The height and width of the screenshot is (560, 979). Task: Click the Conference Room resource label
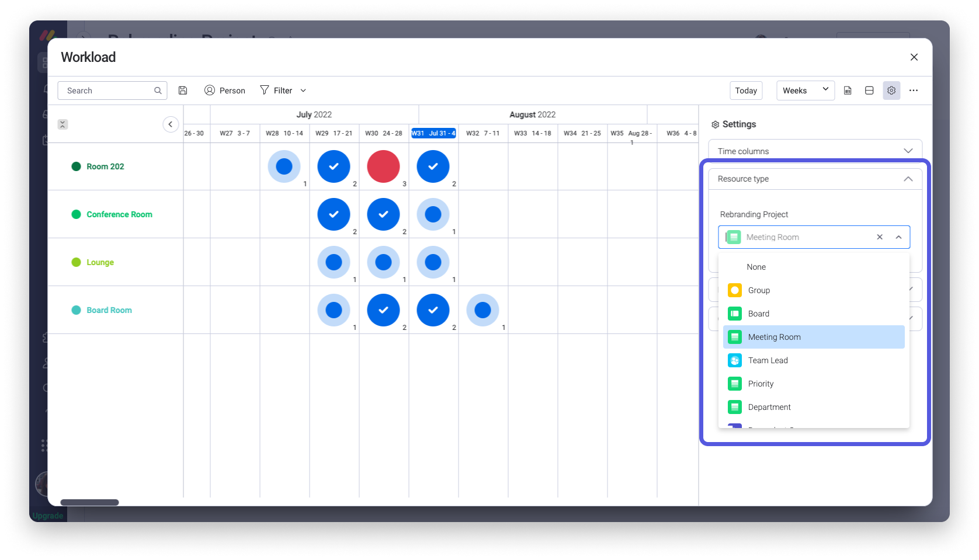pyautogui.click(x=119, y=214)
